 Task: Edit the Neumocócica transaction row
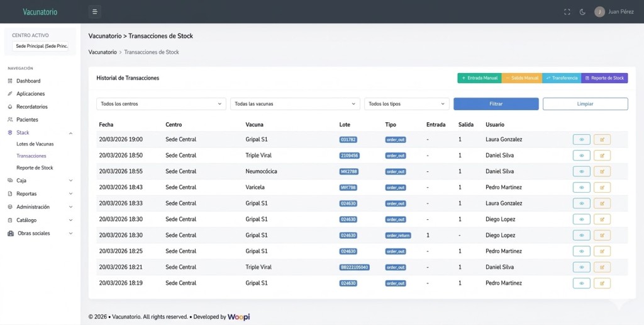tap(602, 171)
